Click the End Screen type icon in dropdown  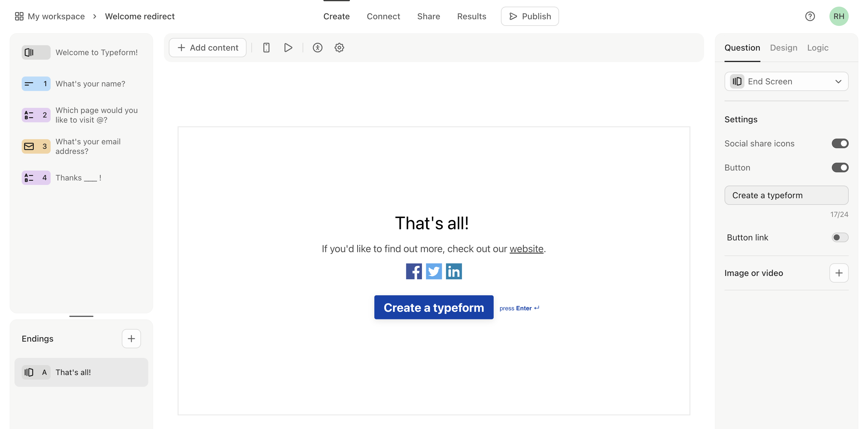(737, 81)
